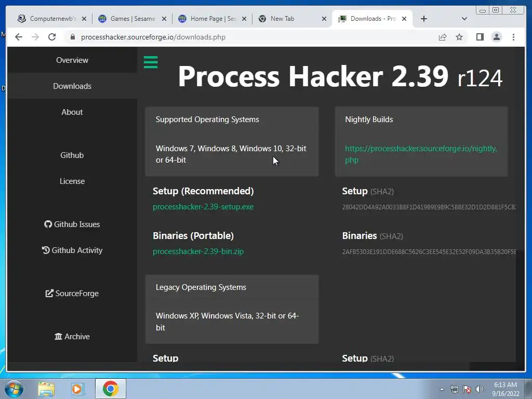Show hidden tray icons arrow
The image size is (532, 399).
[x=442, y=389]
